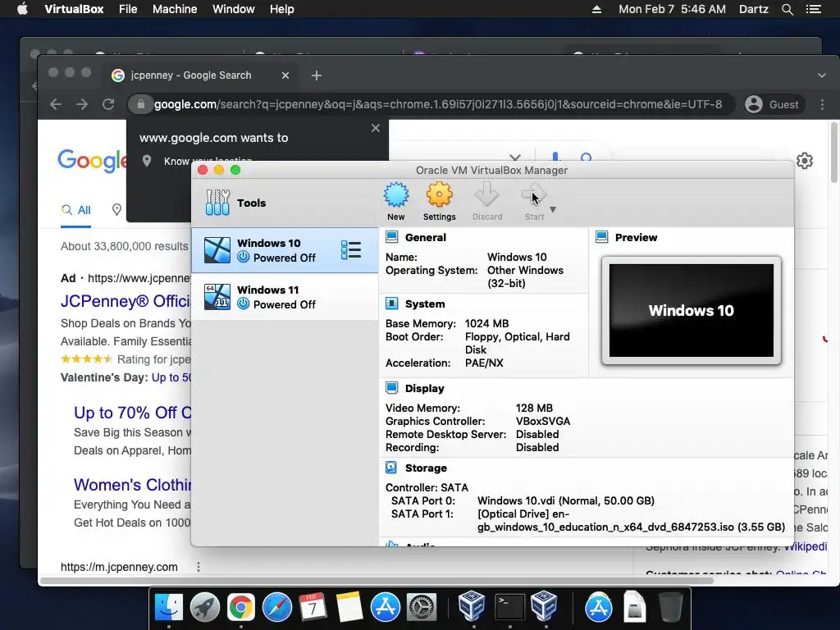Viewport: 840px width, 630px height.
Task: Open the JCPenney Official ad link
Action: click(126, 301)
